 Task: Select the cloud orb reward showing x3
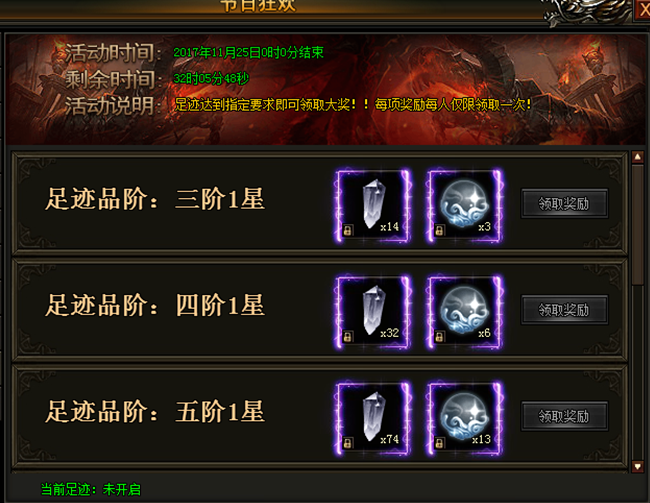coord(465,205)
